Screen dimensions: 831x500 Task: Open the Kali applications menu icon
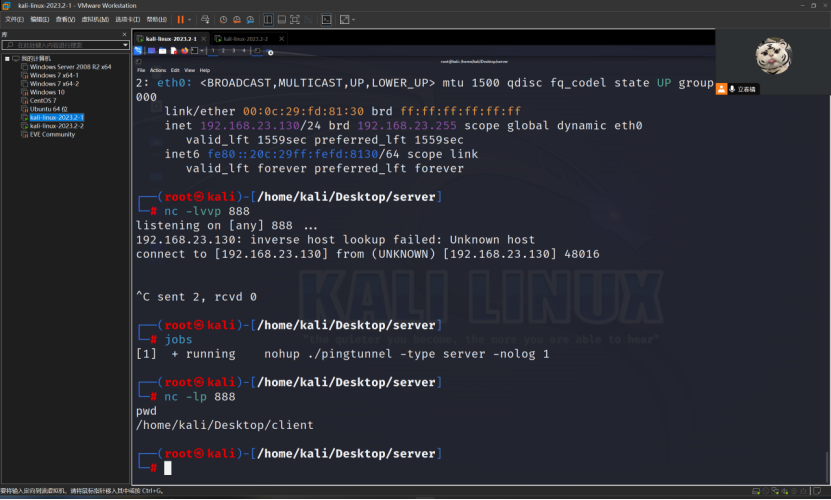pos(138,51)
